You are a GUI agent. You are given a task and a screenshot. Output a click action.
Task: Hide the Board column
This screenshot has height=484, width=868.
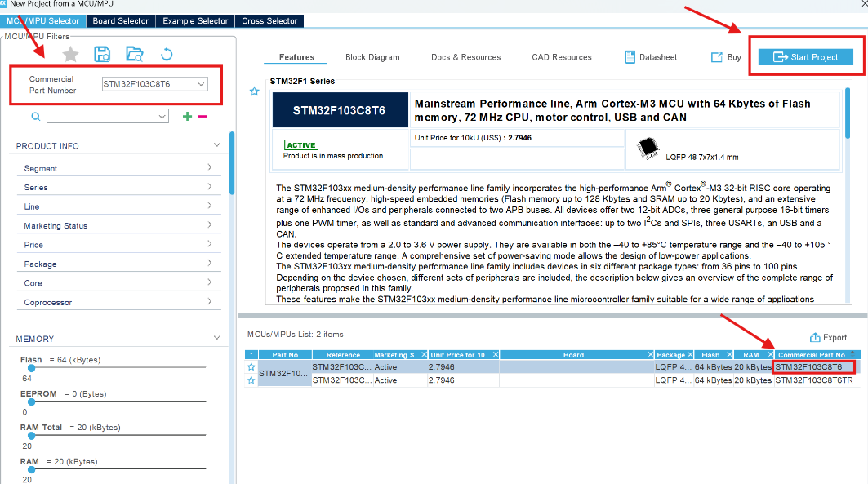click(x=651, y=354)
